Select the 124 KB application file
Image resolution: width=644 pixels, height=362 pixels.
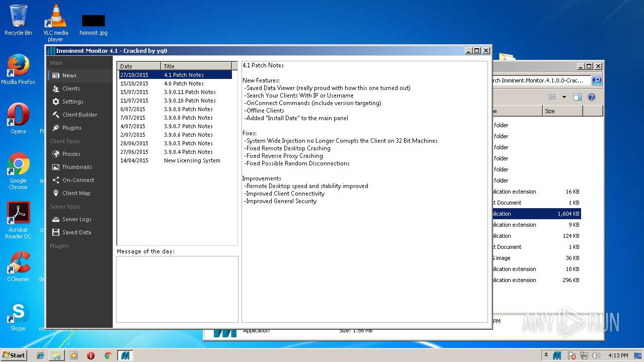pyautogui.click(x=537, y=236)
